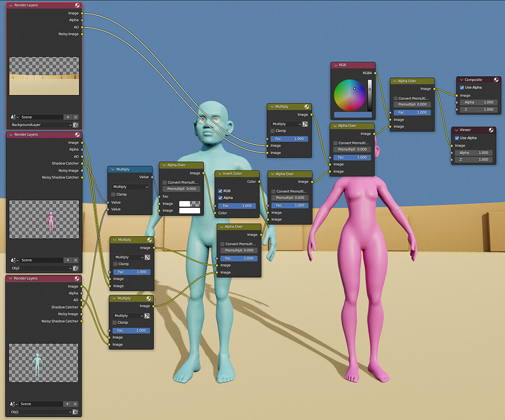
Task: Collapse the RGB node
Action: [x=336, y=65]
